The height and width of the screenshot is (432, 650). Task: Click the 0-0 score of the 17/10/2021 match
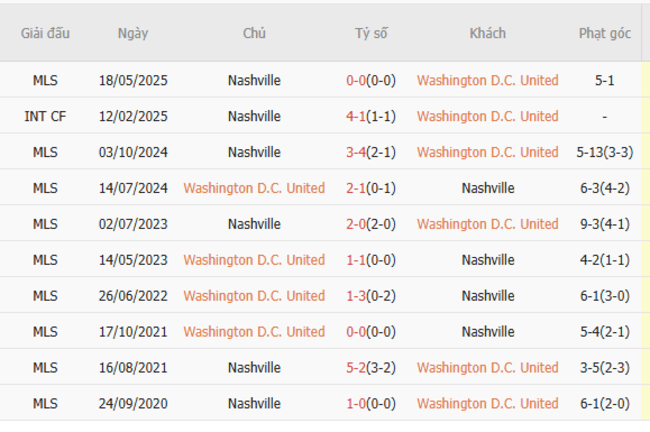[x=357, y=332]
